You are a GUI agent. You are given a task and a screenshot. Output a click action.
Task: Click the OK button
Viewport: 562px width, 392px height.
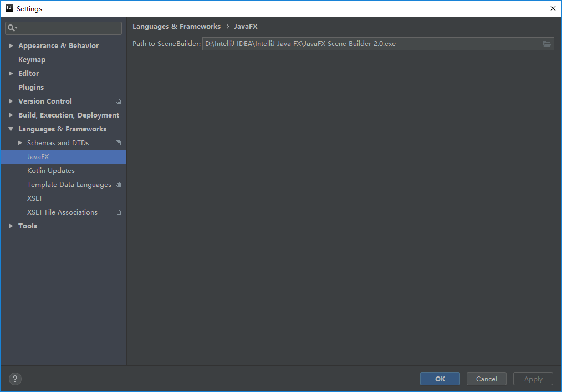pyautogui.click(x=440, y=379)
